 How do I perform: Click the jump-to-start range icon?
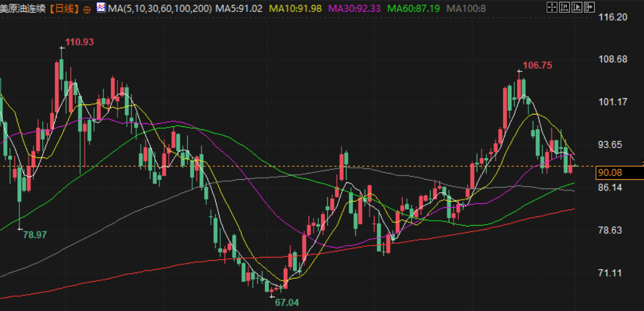(x=564, y=7)
